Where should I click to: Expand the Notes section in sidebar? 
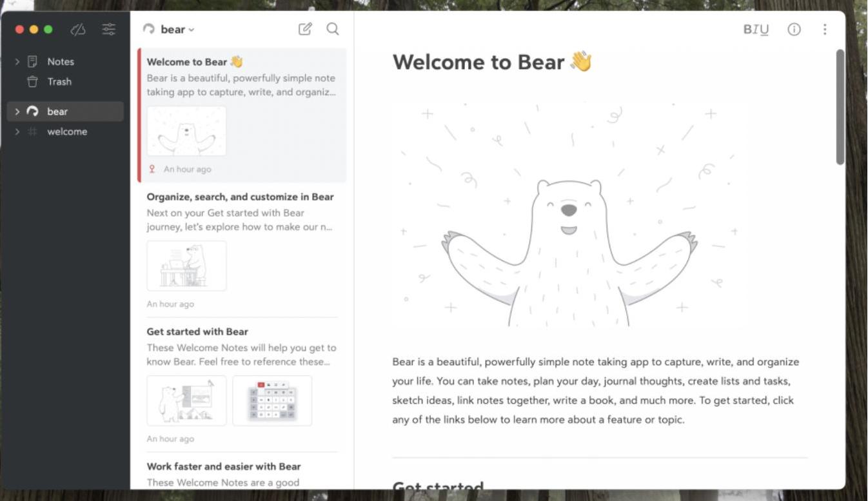17,61
